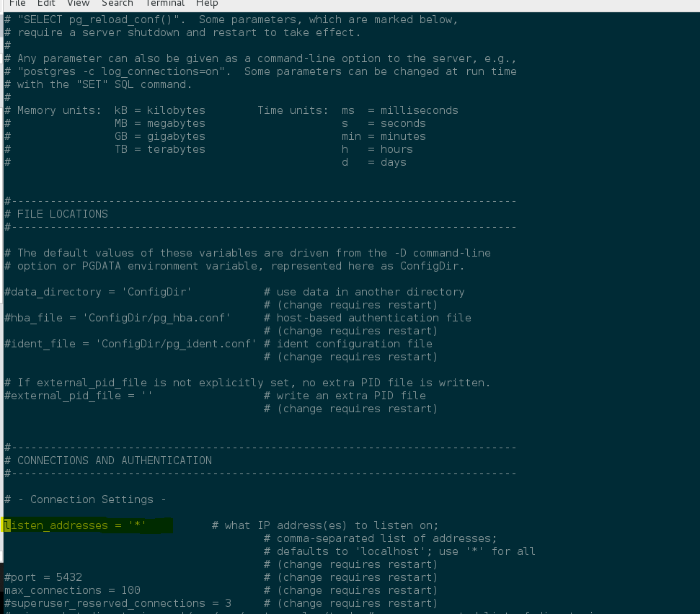Click 'postgres -c log_connections=on' comment
The image size is (700, 614).
[x=124, y=71]
